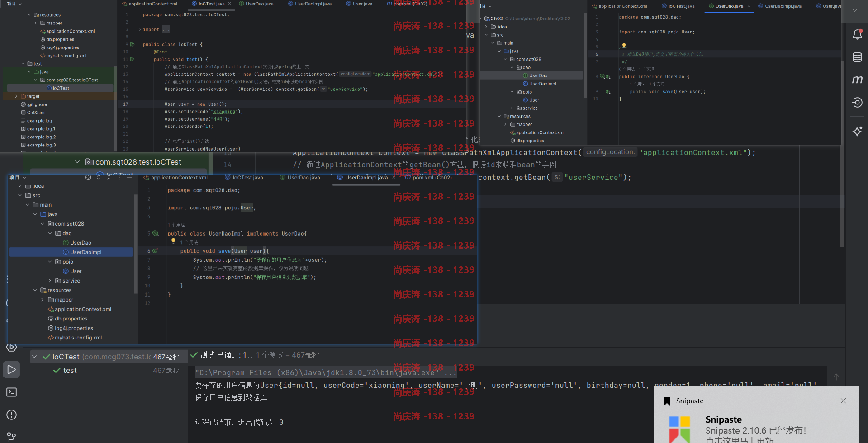The width and height of the screenshot is (868, 443).
Task: Click the lightbulb above save method in UserDaoImpl
Action: (173, 241)
